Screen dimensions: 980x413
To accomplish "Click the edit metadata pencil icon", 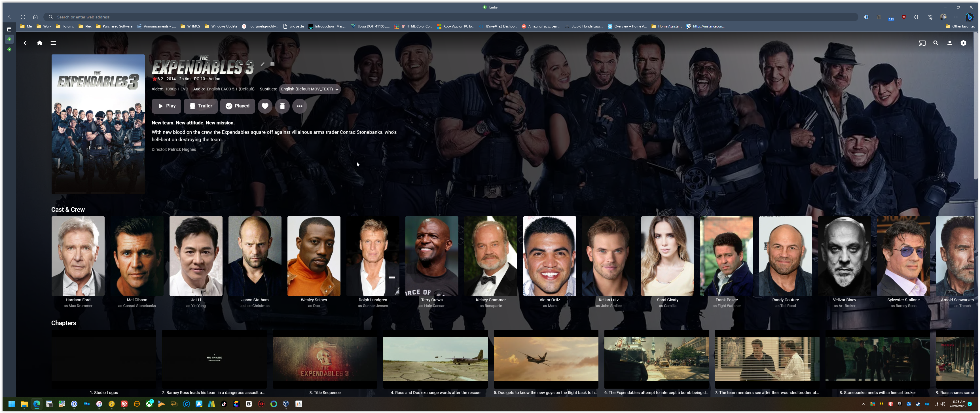I will [263, 64].
